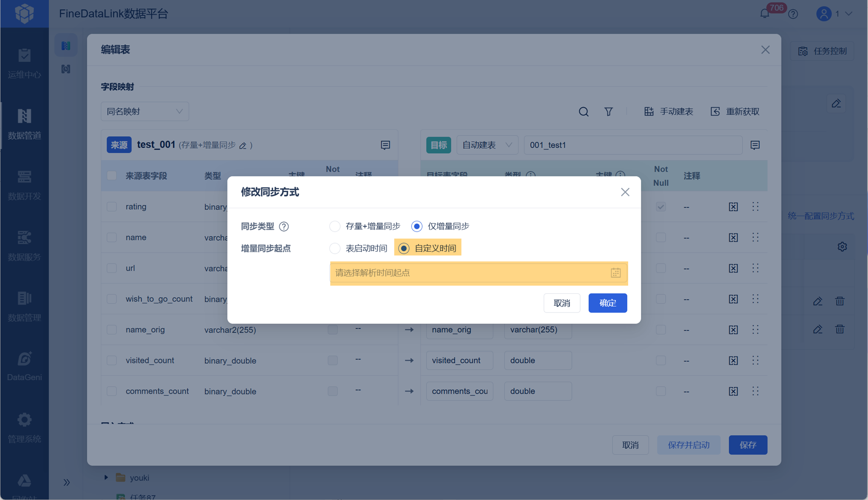Check the name_orig field checkbox
868x500 pixels.
point(111,330)
